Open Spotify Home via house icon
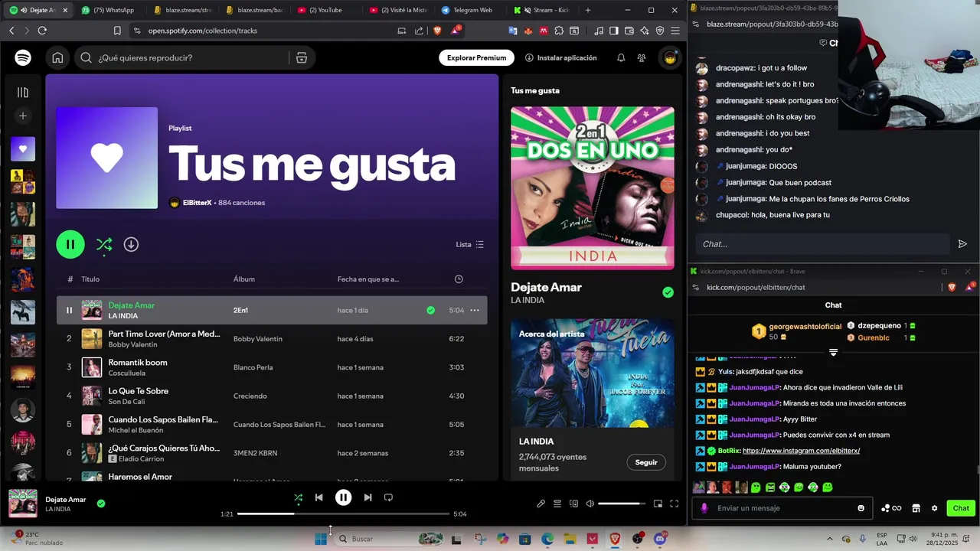Viewport: 980px width, 551px height. tap(57, 57)
